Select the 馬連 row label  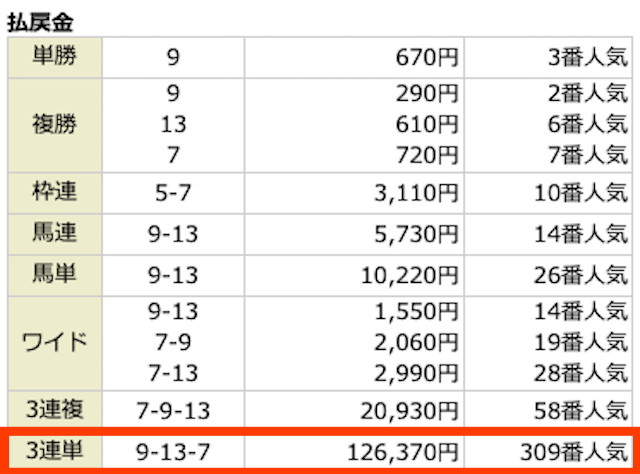pyautogui.click(x=54, y=233)
